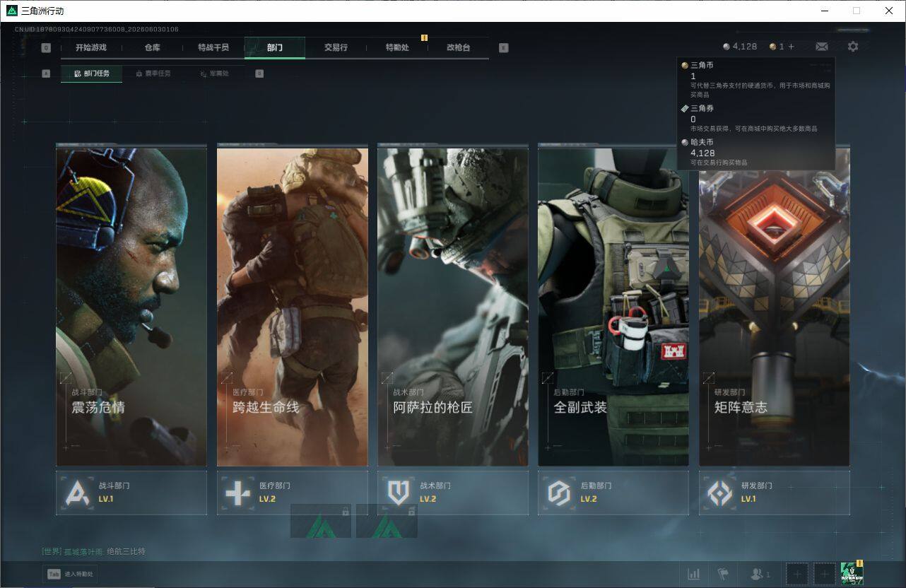This screenshot has width=906, height=588.
Task: Click the 4,128 balance in top bar
Action: click(745, 47)
